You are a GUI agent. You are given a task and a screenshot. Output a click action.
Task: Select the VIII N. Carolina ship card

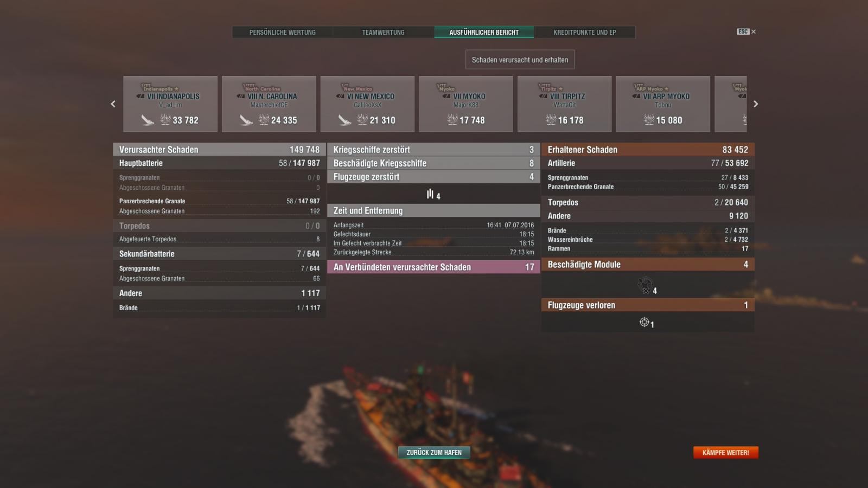pos(269,104)
